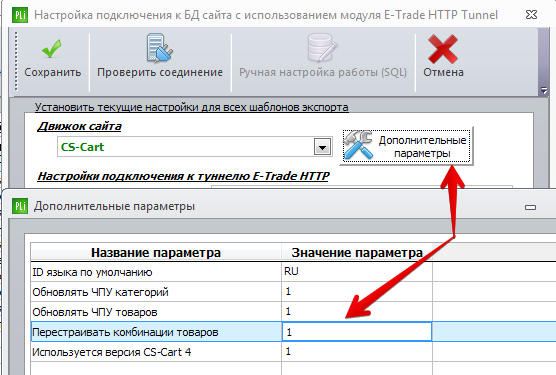The image size is (556, 375).
Task: Click Настройки подключения к туннелю E-Trade HTTP heading
Action: click(184, 176)
